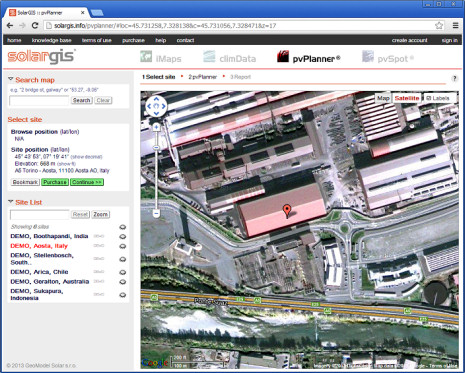
Task: Open the help question mark icon
Action: click(x=454, y=79)
